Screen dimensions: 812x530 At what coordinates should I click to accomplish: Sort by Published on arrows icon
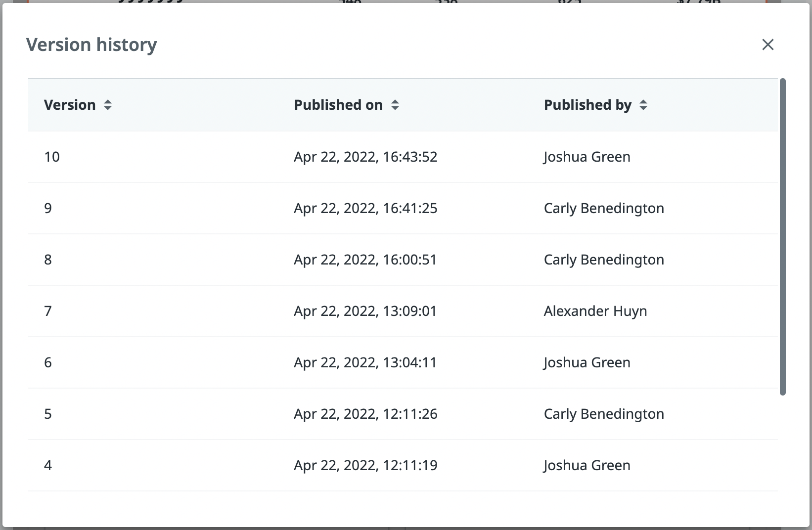tap(395, 105)
